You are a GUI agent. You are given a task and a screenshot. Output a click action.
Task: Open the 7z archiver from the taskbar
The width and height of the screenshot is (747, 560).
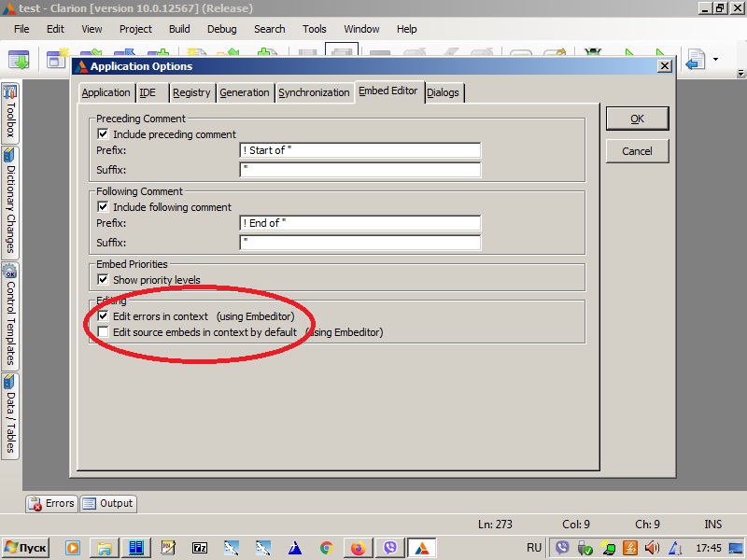pyautogui.click(x=199, y=548)
